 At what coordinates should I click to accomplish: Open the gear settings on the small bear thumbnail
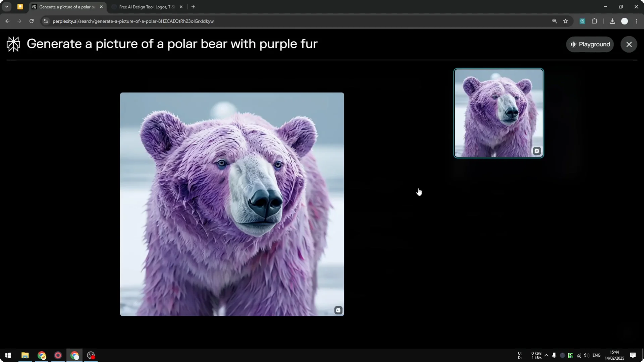[x=537, y=151]
